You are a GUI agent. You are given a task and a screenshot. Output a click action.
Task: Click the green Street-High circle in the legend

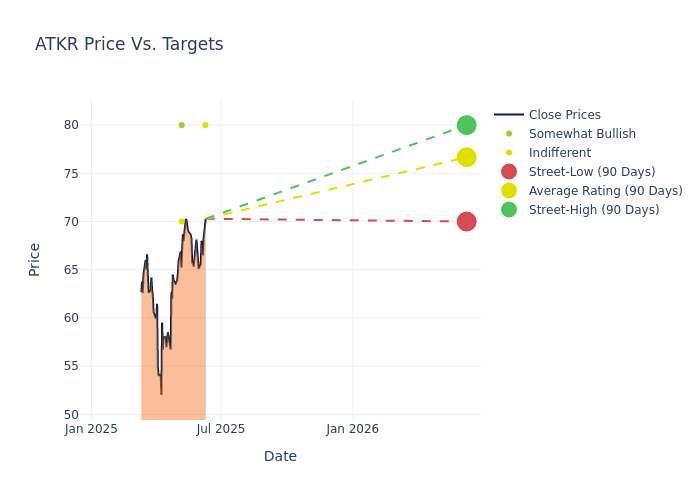tap(509, 210)
